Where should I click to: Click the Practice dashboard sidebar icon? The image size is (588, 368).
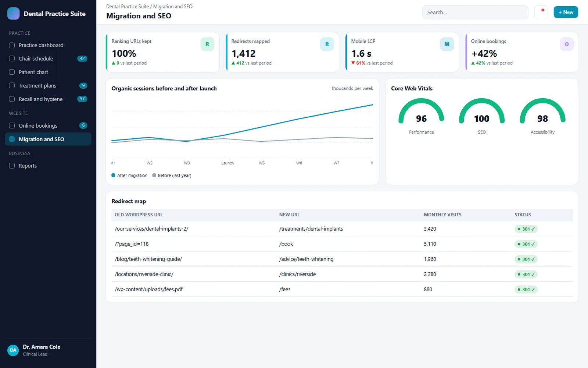[12, 45]
